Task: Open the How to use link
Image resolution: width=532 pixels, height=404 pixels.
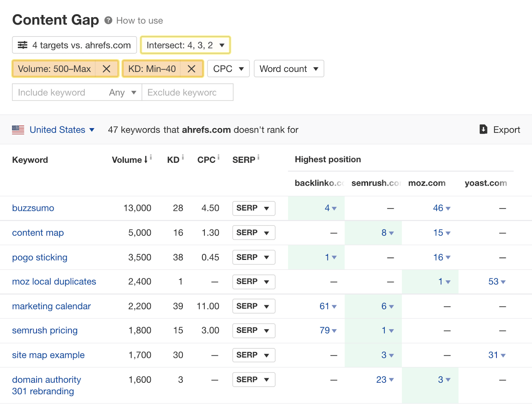Action: pyautogui.click(x=139, y=21)
